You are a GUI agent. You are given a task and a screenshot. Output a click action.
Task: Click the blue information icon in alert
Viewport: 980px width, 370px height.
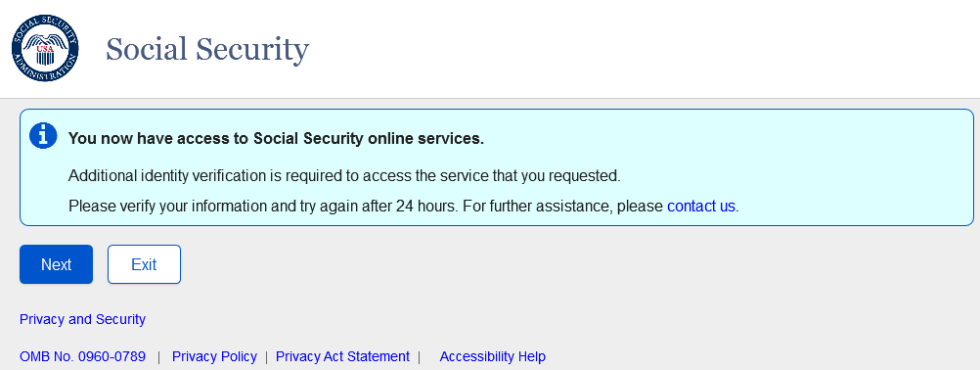43,135
